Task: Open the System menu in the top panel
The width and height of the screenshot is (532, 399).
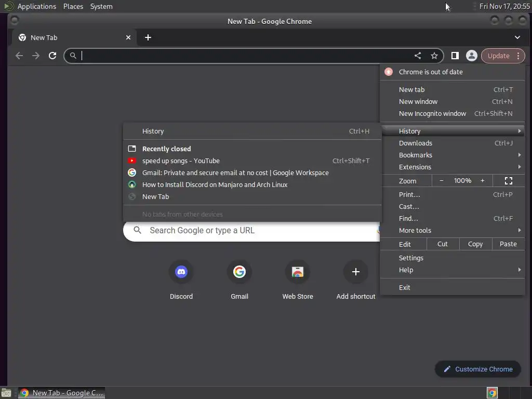Action: 101,6
